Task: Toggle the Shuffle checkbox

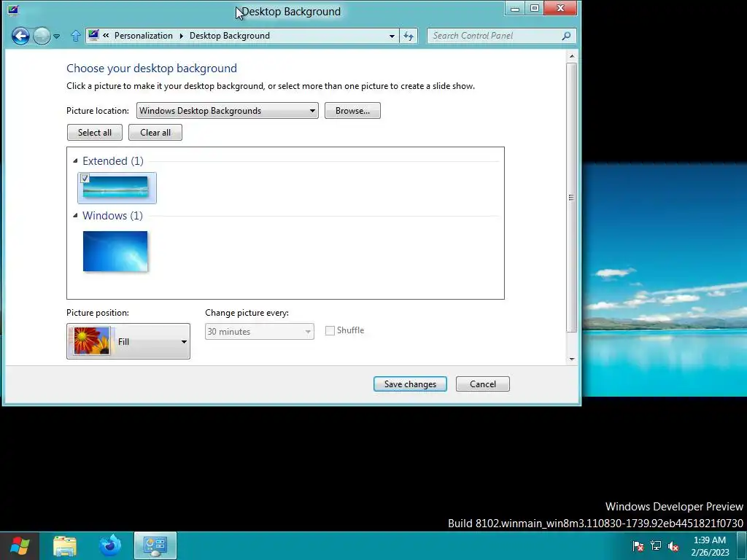Action: pos(330,330)
